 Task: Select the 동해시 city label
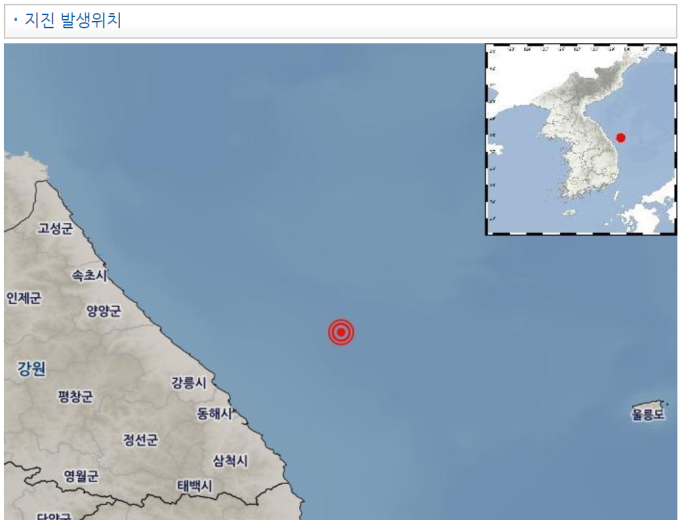215,413
